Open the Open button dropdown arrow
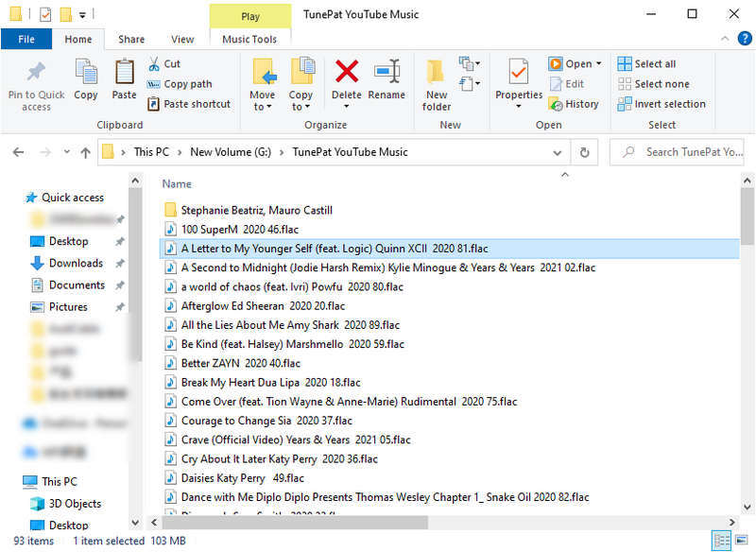 [599, 63]
